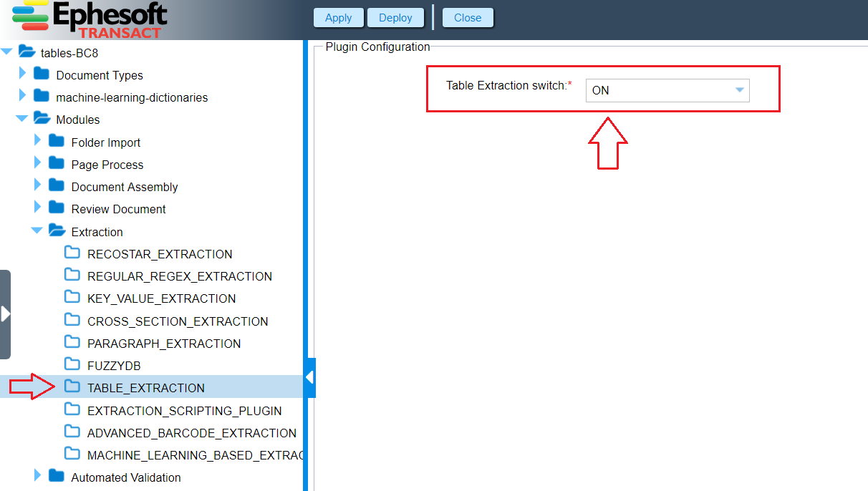Click the EXTRACTION_SCRIPTING_PLUGIN folder icon
Viewport: 868px width, 491px height.
coord(72,409)
